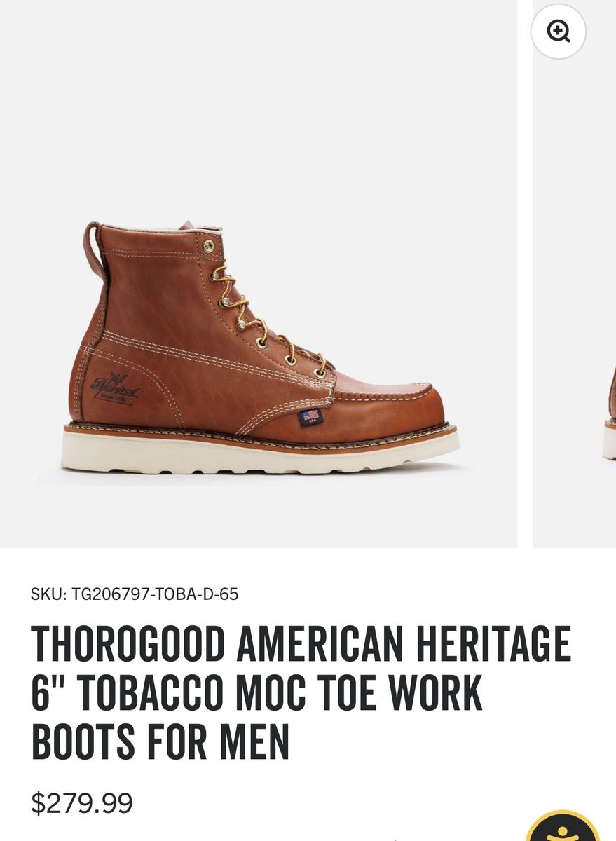Tap the $279.99 price
This screenshot has width=616, height=841.
[x=82, y=803]
